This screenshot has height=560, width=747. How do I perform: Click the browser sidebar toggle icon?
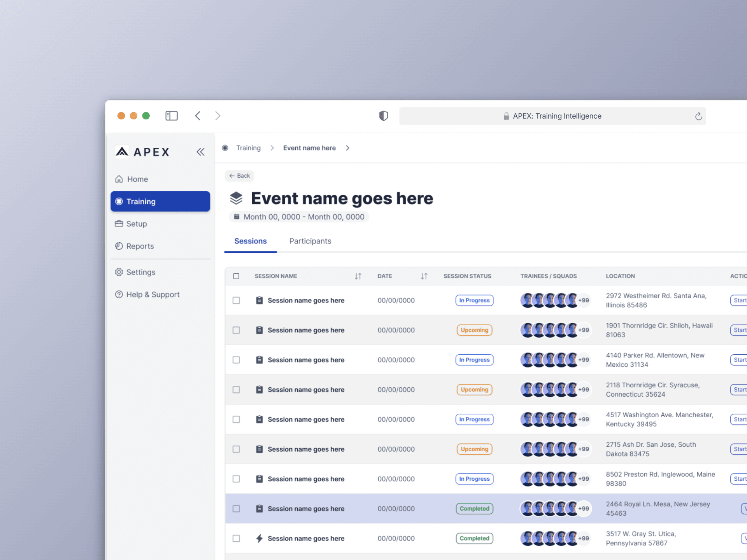click(x=171, y=116)
